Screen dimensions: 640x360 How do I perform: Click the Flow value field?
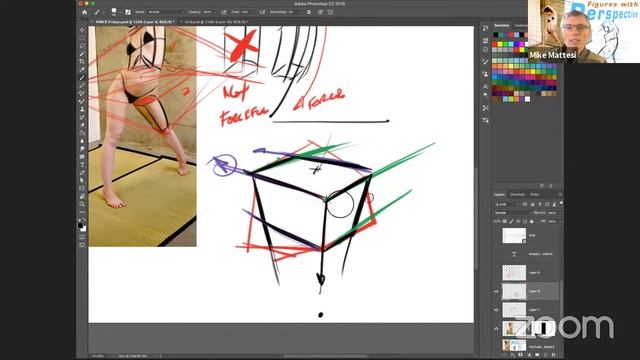coord(246,12)
